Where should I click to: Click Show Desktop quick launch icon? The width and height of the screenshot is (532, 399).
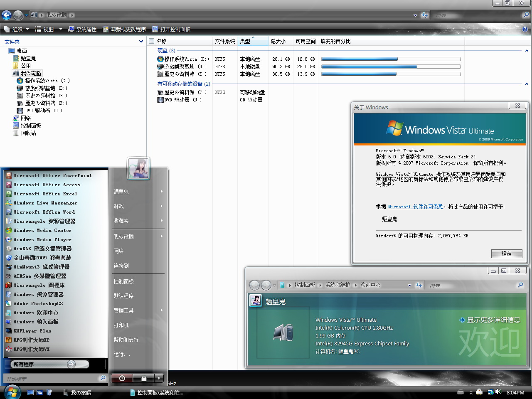tap(30, 392)
